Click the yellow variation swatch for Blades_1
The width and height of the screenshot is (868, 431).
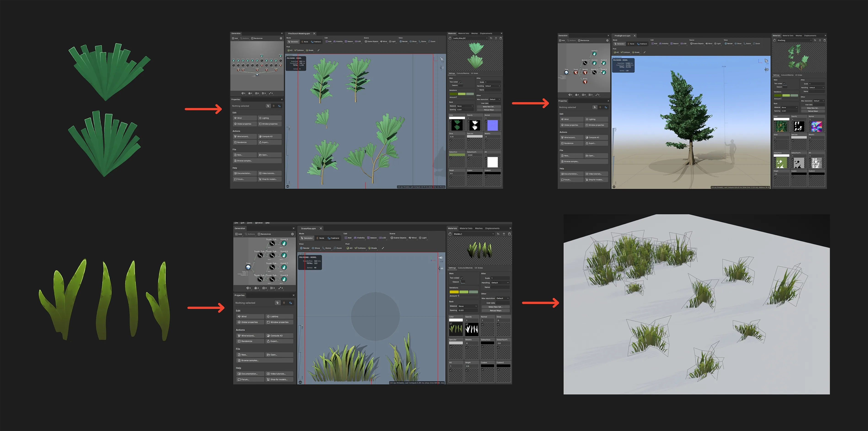tap(454, 292)
